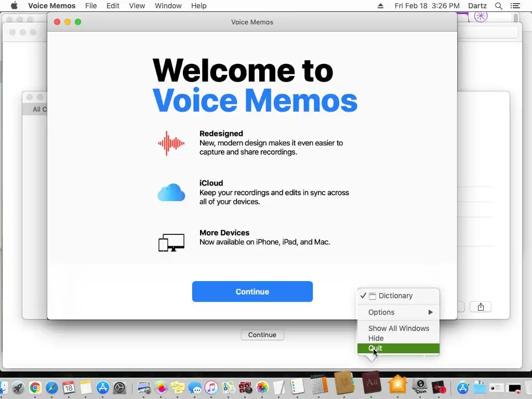Click the Dartz user name in menu bar
This screenshot has height=399, width=532.
pyautogui.click(x=477, y=6)
